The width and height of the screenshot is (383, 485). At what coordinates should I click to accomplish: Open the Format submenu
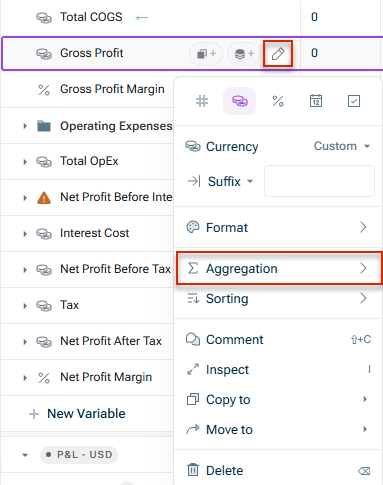pos(278,228)
